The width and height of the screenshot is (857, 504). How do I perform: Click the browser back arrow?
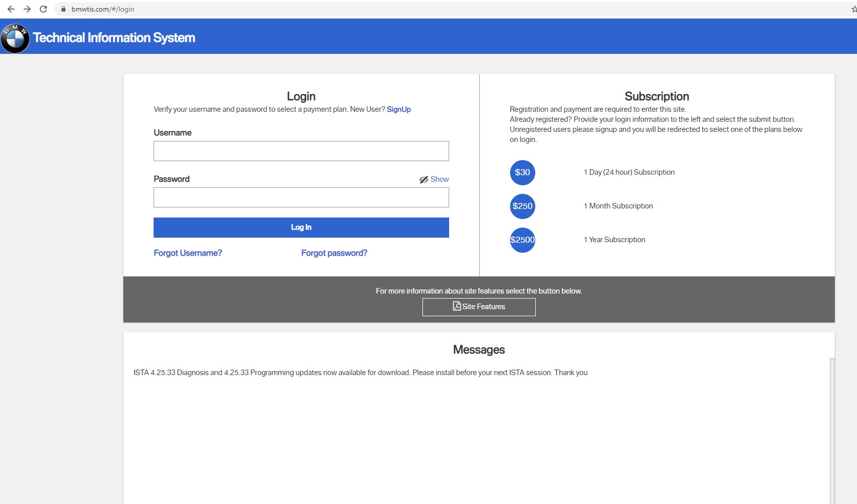pos(11,9)
